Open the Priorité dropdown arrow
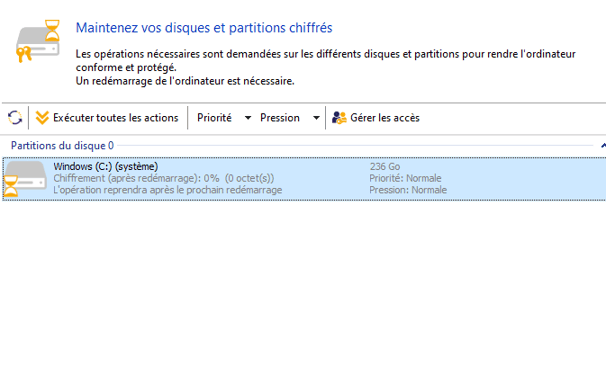 click(x=248, y=117)
